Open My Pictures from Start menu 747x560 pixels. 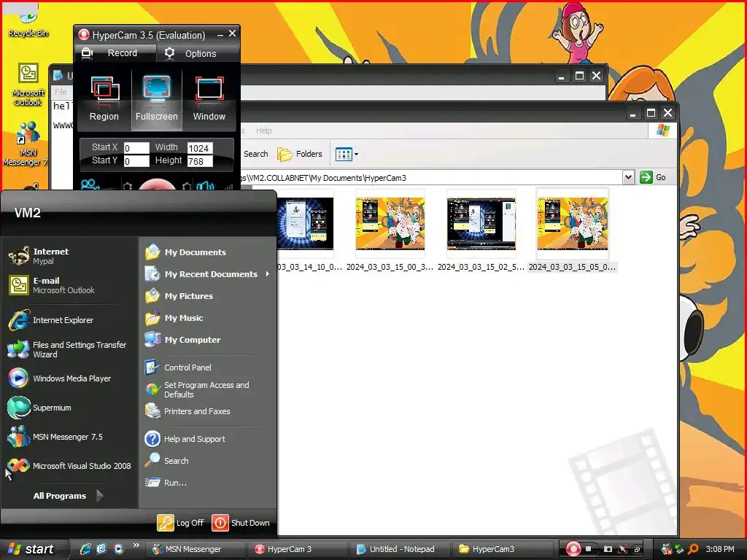tap(207, 296)
